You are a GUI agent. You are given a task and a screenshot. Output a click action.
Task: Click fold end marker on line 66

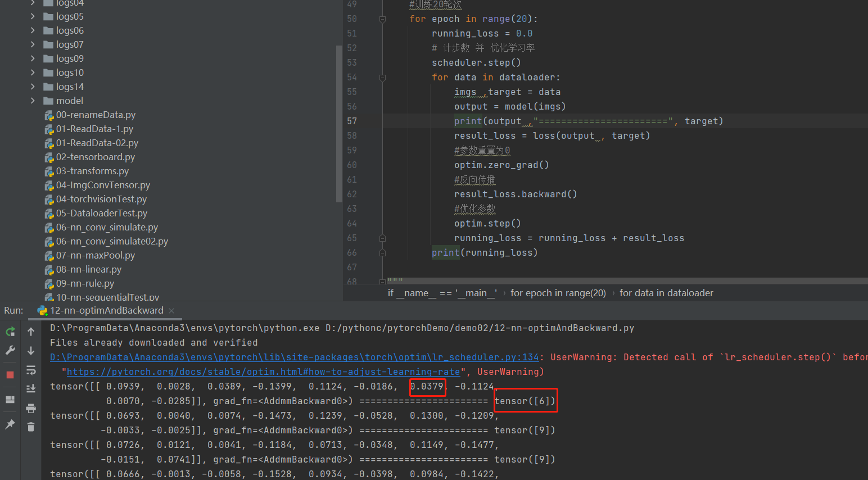click(382, 253)
